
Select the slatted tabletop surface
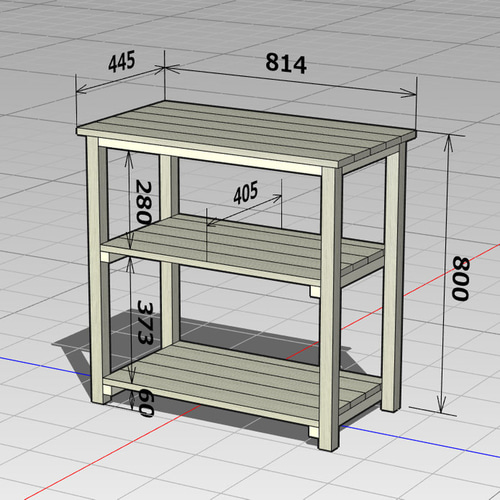[x=246, y=133]
